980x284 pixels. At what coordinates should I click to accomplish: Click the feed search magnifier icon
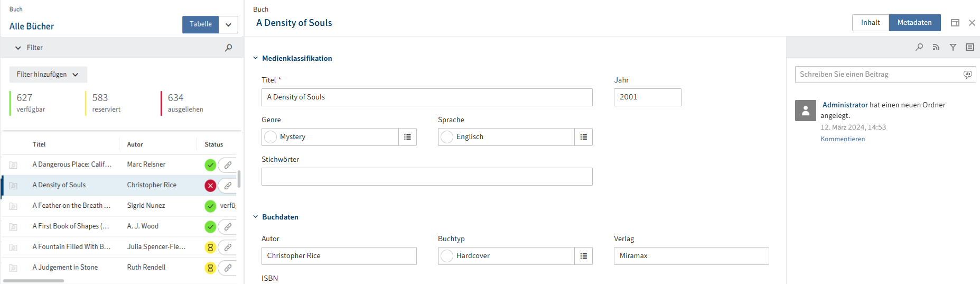(919, 47)
